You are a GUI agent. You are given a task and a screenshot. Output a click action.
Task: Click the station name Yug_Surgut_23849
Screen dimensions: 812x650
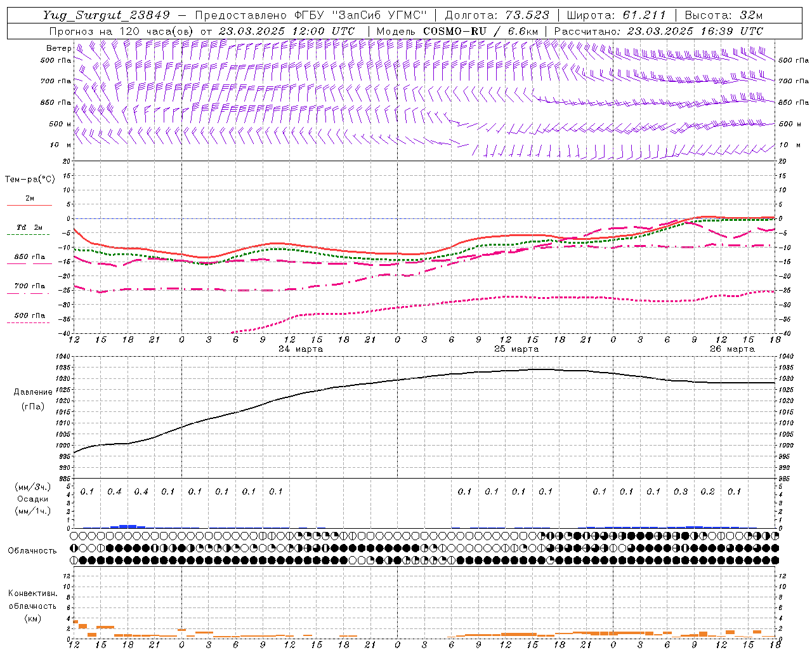(108, 15)
